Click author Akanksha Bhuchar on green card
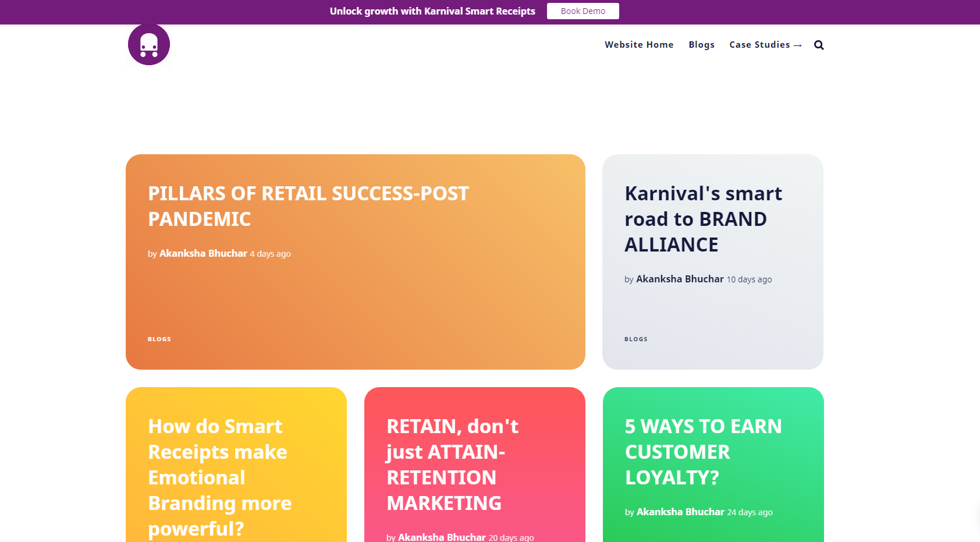Screen dimensions: 980x542 [x=680, y=512]
